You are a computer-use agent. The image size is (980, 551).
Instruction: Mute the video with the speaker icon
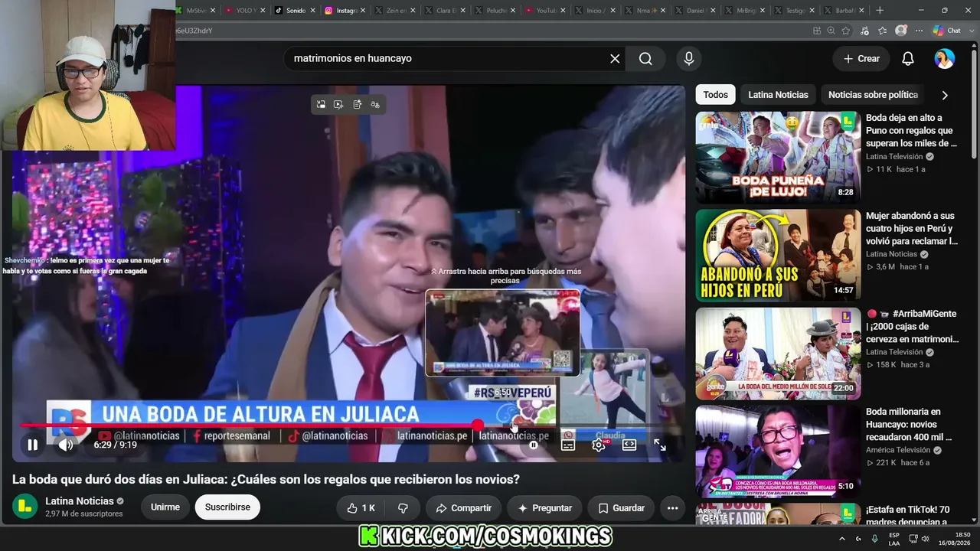coord(67,445)
